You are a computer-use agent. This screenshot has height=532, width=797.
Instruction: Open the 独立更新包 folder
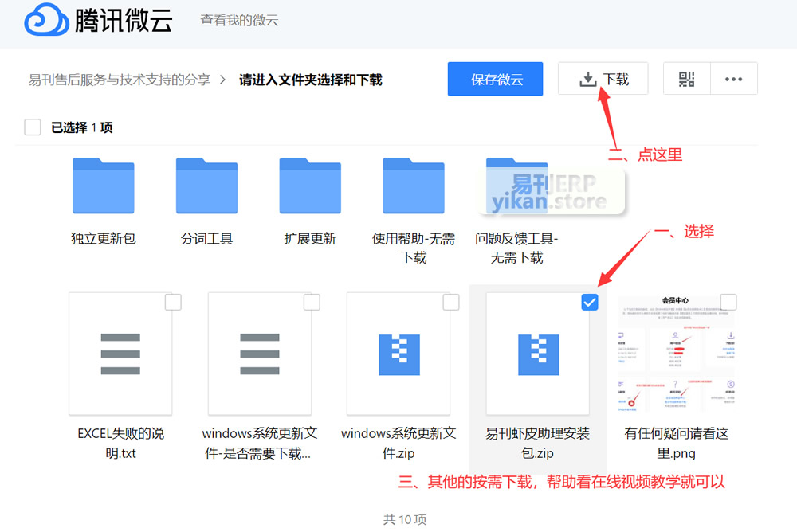pos(103,186)
